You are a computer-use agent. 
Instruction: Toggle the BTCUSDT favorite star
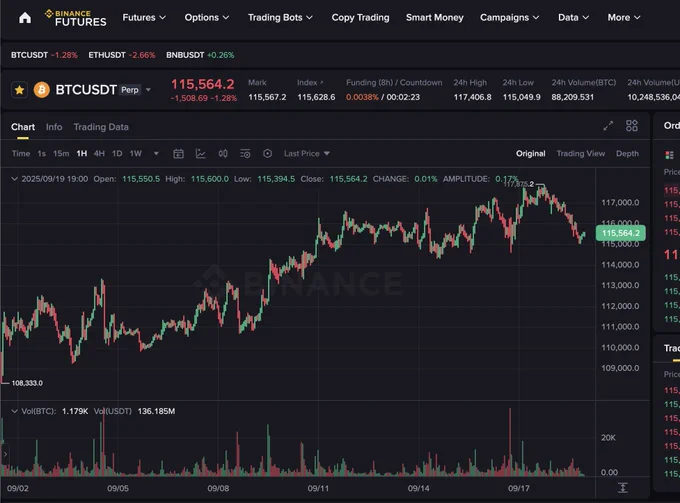[19, 90]
